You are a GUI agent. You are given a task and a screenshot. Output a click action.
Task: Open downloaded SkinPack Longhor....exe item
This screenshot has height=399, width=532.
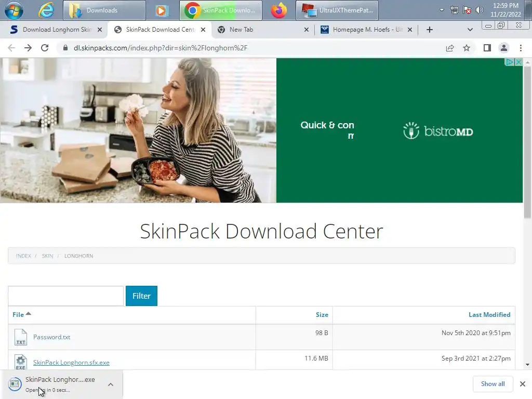tap(54, 384)
